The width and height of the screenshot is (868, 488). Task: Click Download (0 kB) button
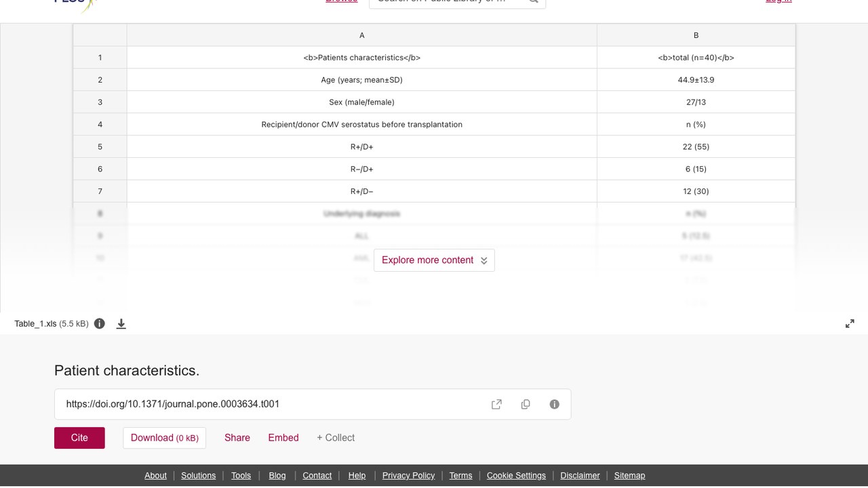[x=164, y=438]
